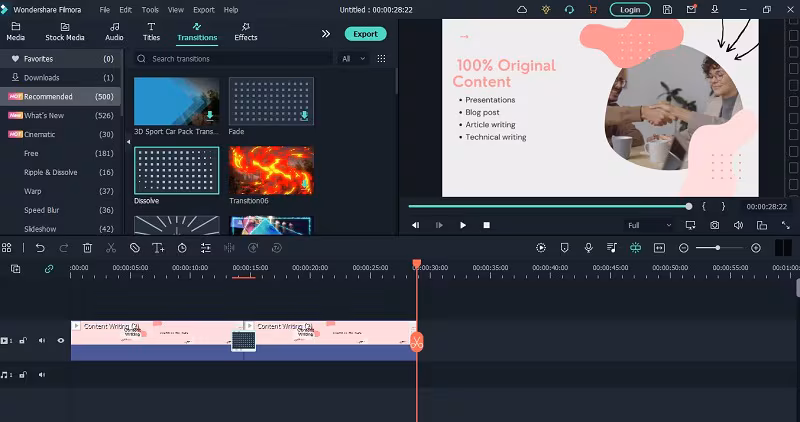Open the shopping cart icon
This screenshot has width=800, height=422.
tap(593, 10)
